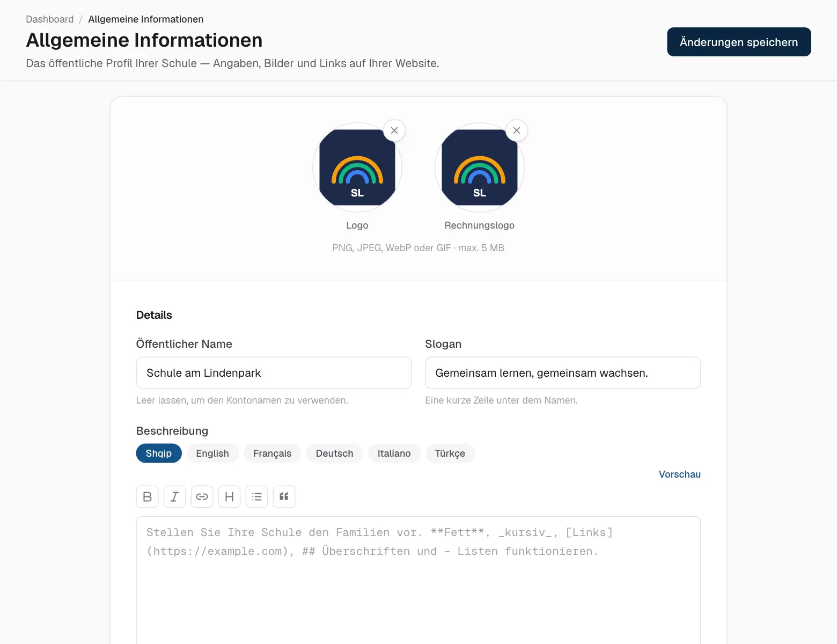
Task: Select the Shqip language tab
Action: click(159, 453)
